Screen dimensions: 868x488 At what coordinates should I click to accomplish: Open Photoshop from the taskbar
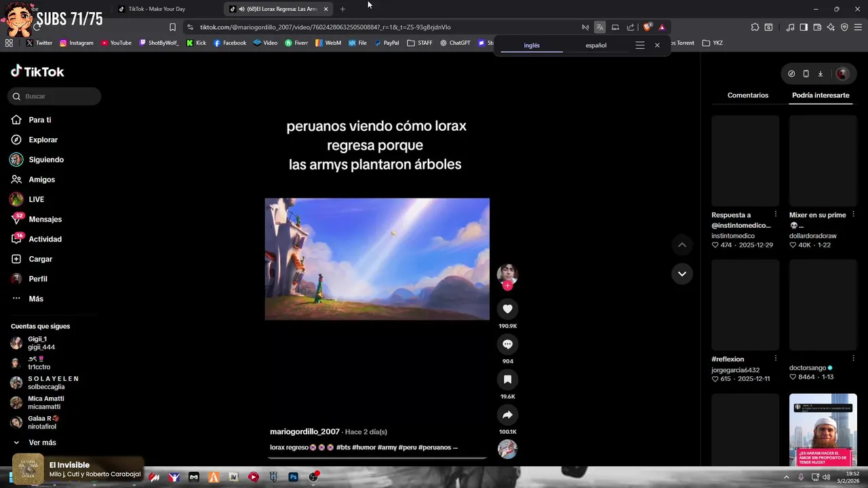point(293,477)
